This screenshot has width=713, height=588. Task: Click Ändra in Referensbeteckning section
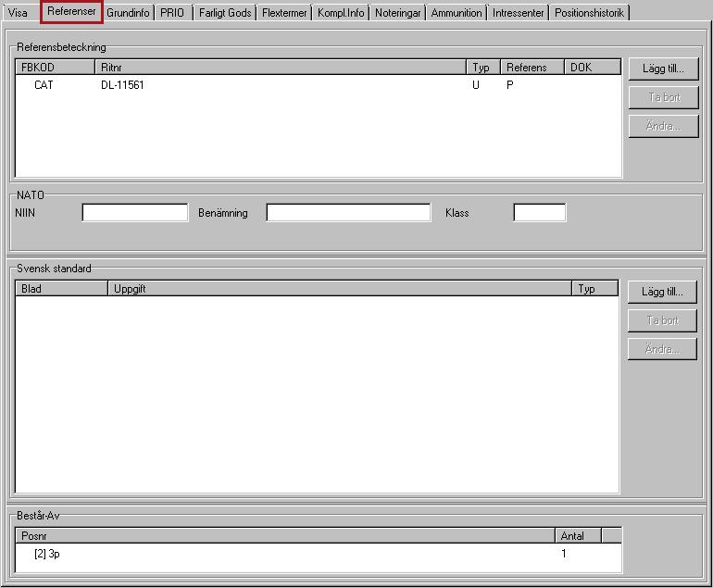(x=663, y=126)
